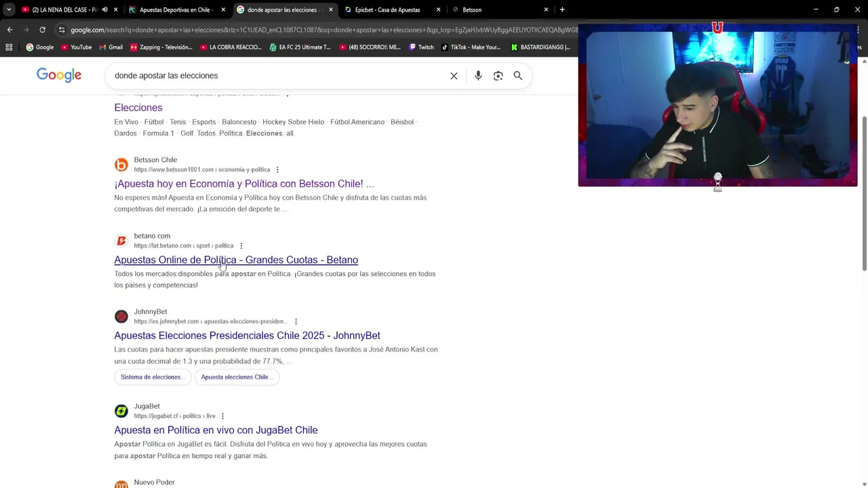Open the BASTARDIGANGG bookmark
Viewport: 868px width, 488px height.
click(540, 47)
